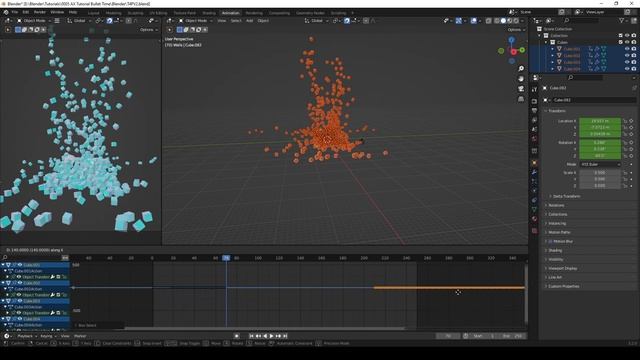
Task: Open the View Layer properties tab icon
Action: point(534,120)
